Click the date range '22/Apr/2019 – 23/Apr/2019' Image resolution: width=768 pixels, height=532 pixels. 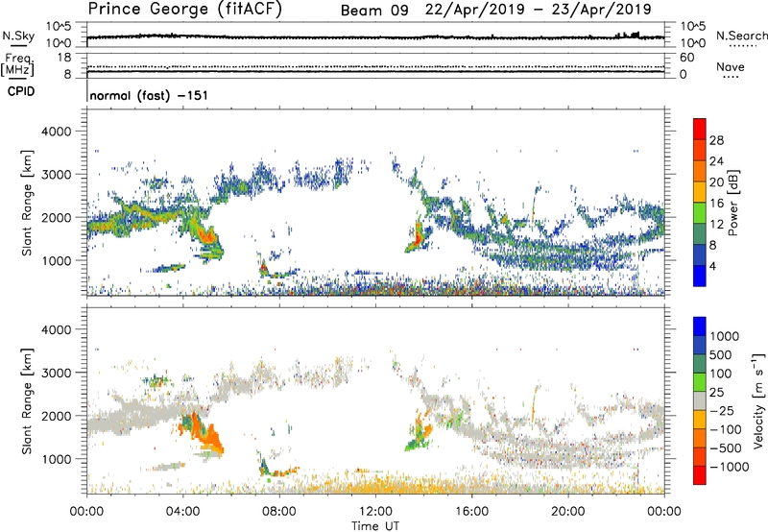pos(538,10)
